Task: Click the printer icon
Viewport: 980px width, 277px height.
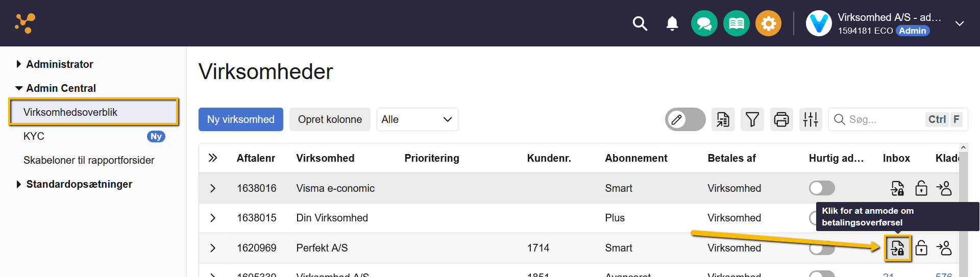Action: coord(781,119)
